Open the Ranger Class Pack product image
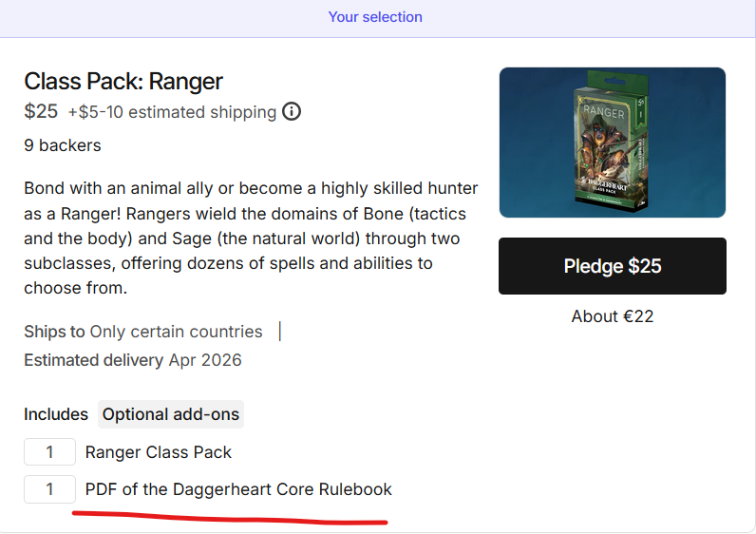This screenshot has height=534, width=756. (612, 143)
